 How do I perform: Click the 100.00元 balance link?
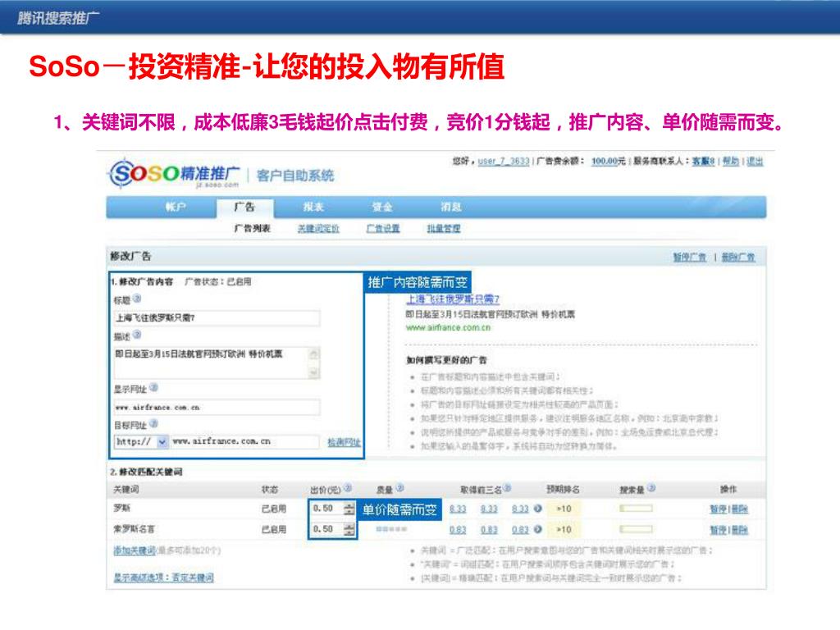click(608, 161)
